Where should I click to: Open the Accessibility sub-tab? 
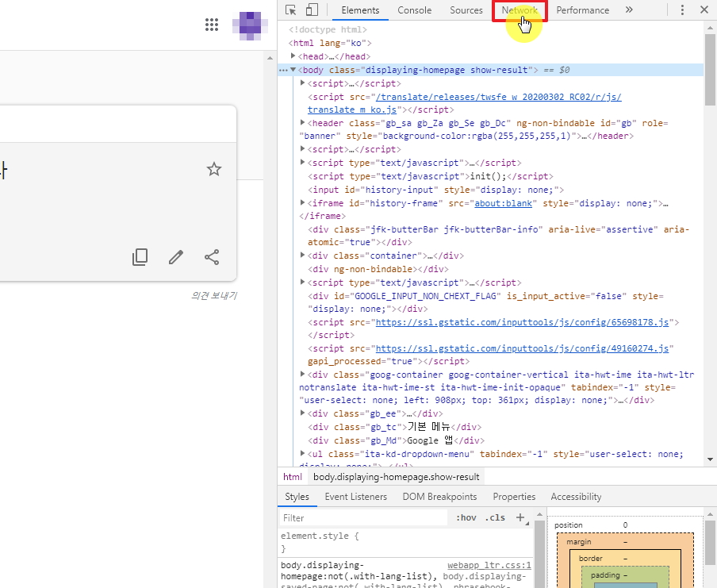[x=576, y=497]
